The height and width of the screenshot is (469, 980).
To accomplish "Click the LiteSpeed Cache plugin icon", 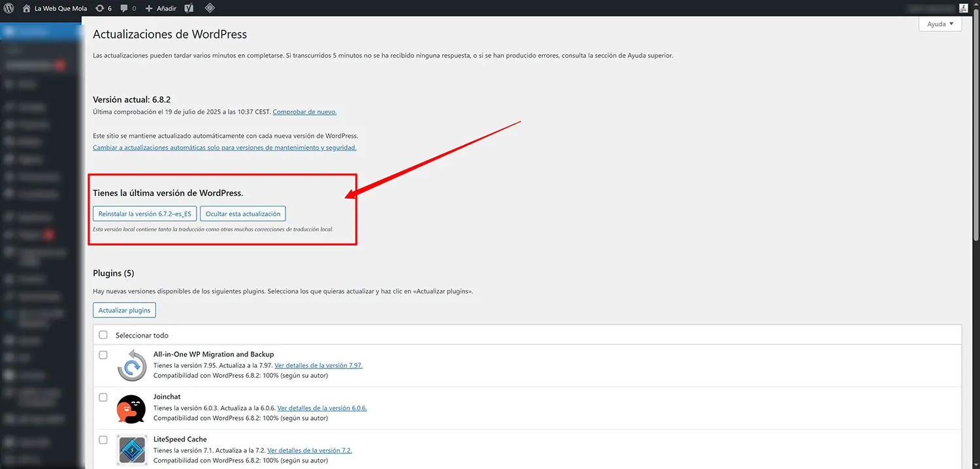I will tap(131, 449).
